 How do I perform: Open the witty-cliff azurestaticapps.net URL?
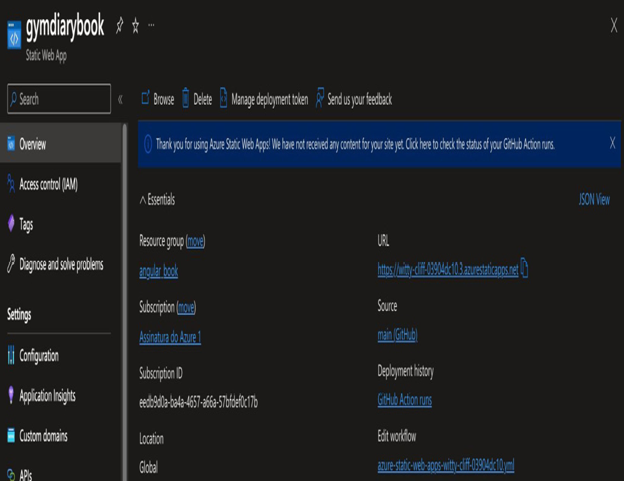[448, 270]
